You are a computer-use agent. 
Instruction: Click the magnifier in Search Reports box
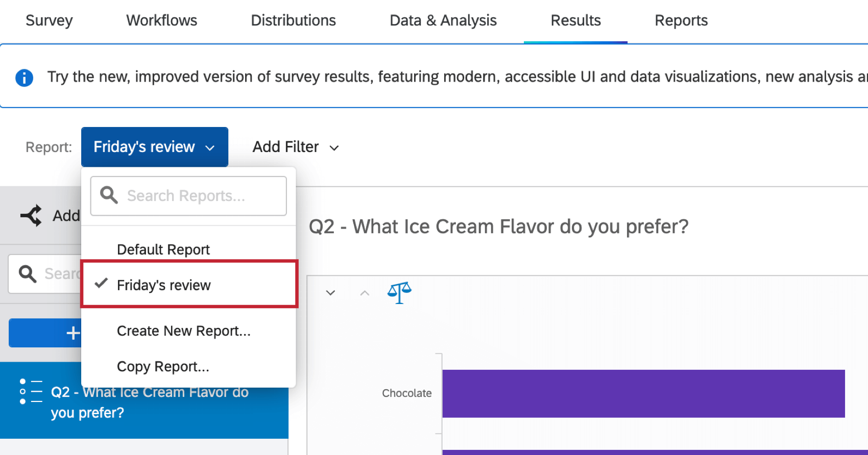coord(109,195)
